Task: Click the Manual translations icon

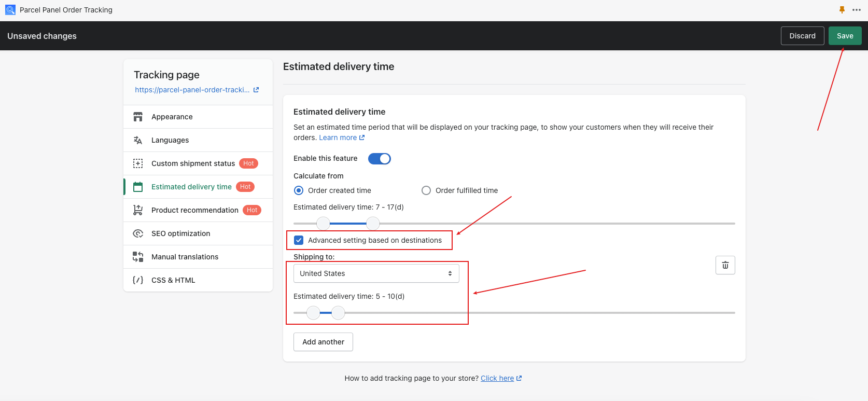Action: tap(138, 257)
